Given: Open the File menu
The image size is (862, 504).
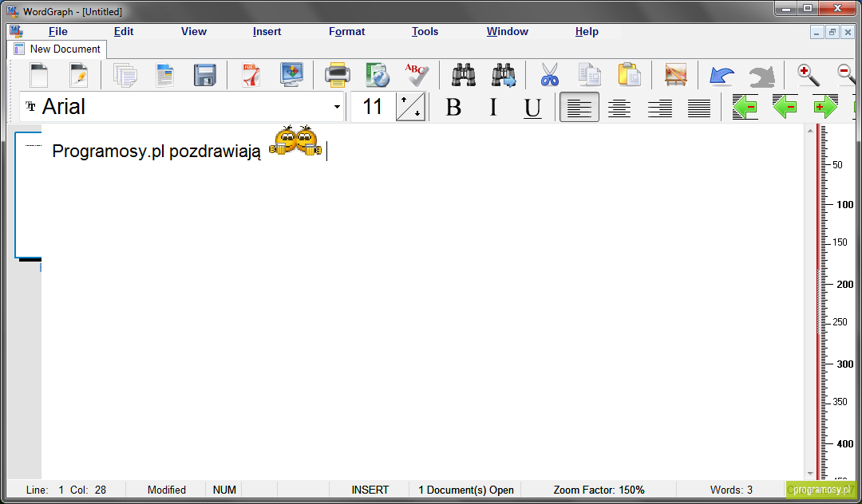Looking at the screenshot, I should [57, 31].
